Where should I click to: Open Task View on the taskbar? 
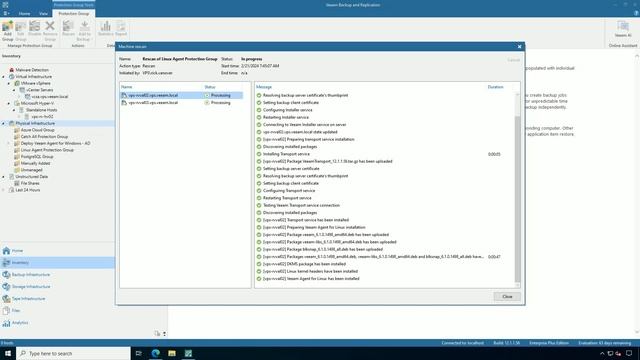pyautogui.click(x=138, y=353)
